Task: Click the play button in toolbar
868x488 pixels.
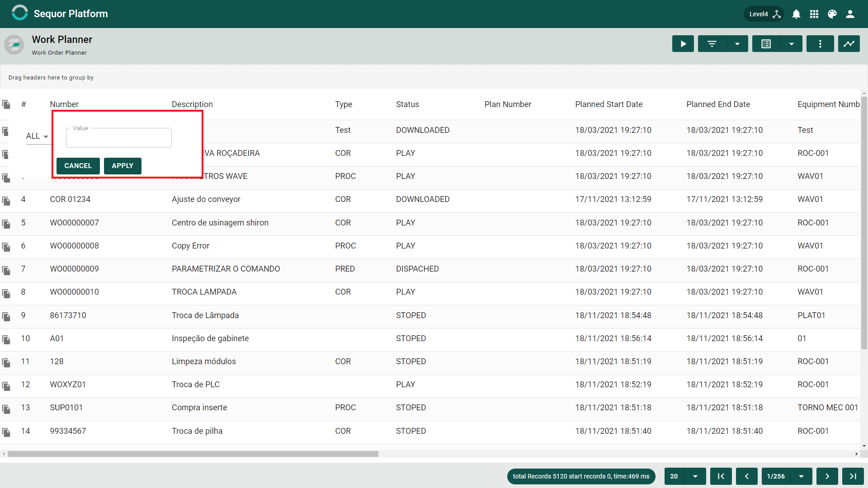Action: pyautogui.click(x=683, y=44)
